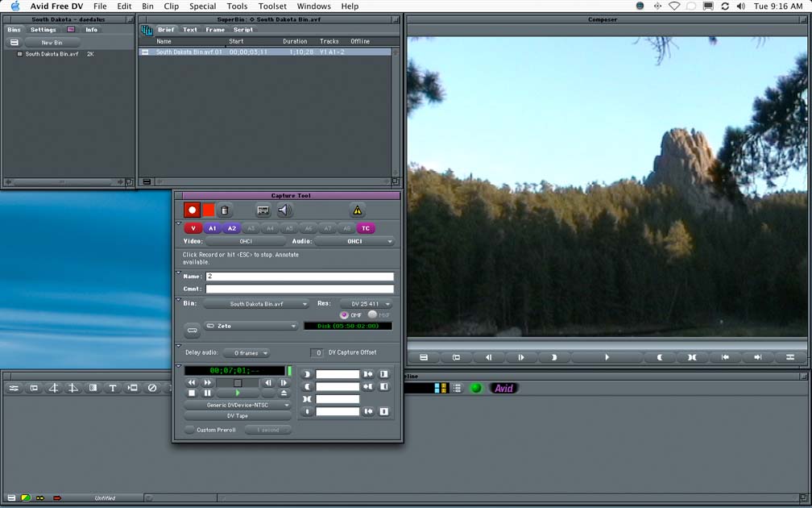Collapse the Name/Cmnt section triangle
Screen dimensions: 812x508
coord(179,273)
